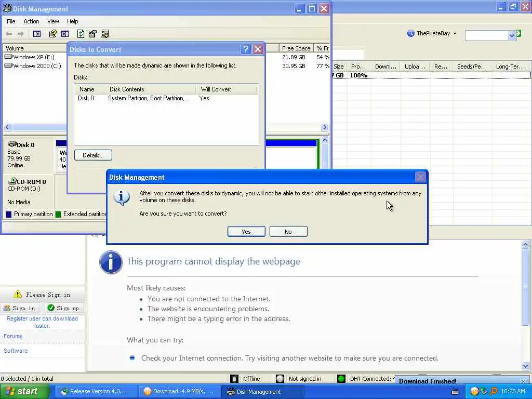Viewport: 532px width, 399px height.
Task: Open the Windows Start menu
Action: click(x=24, y=392)
